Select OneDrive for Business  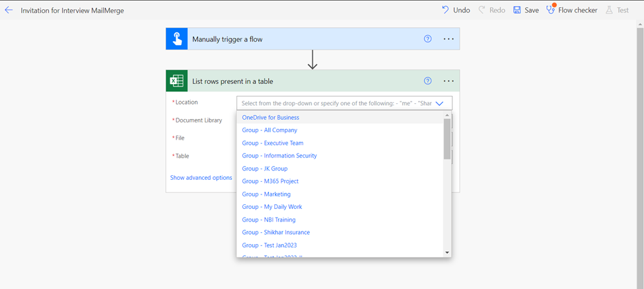pyautogui.click(x=340, y=117)
